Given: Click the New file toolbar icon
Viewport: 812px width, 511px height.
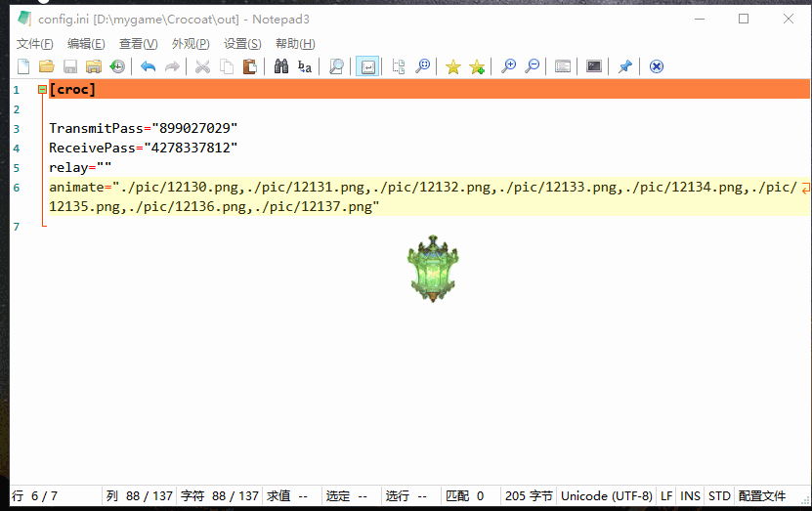Looking at the screenshot, I should [x=23, y=66].
